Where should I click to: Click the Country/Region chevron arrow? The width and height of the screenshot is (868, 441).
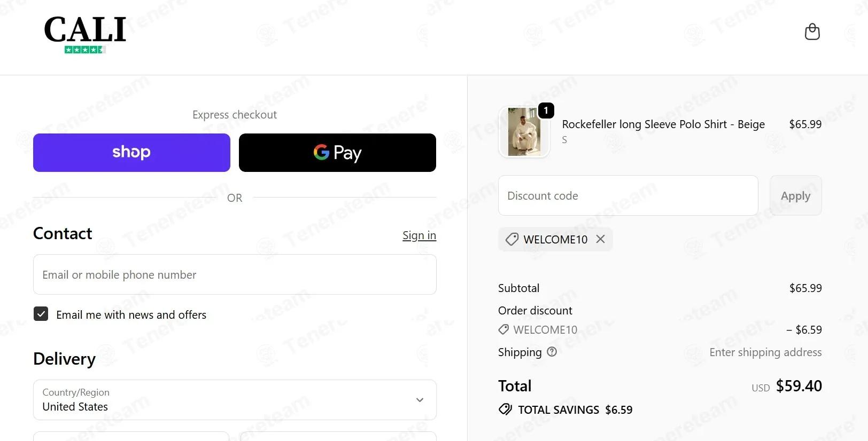[420, 400]
